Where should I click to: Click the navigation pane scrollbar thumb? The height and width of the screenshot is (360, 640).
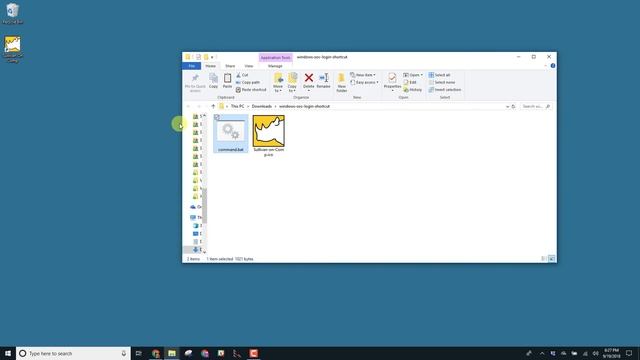[x=204, y=206]
